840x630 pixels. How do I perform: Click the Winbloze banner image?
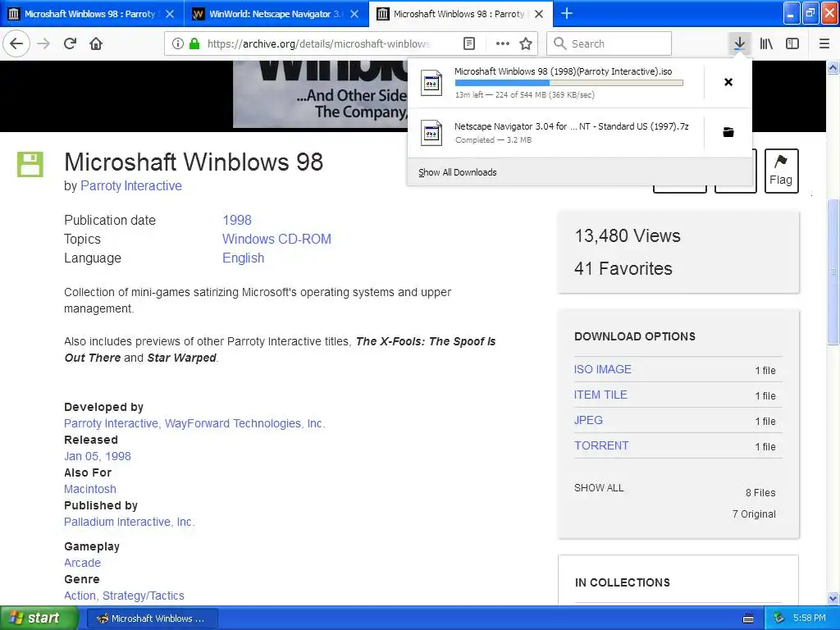tap(320, 94)
